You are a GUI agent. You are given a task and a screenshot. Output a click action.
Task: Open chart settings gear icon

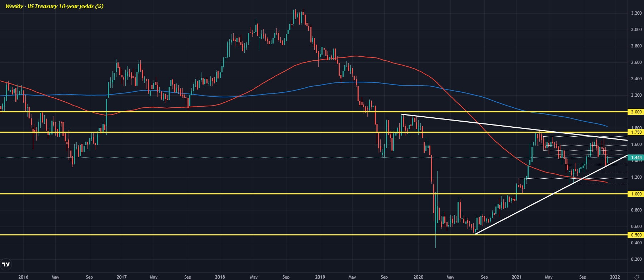coord(636,277)
